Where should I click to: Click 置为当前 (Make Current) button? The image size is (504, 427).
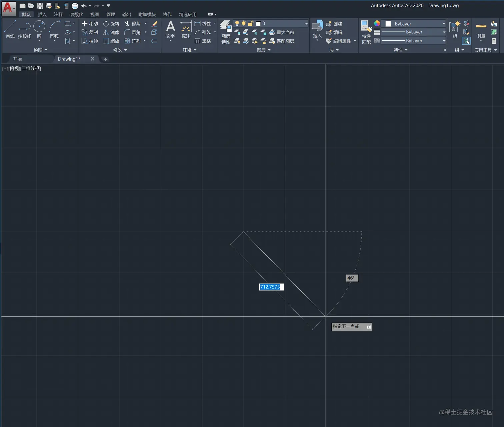click(x=282, y=32)
